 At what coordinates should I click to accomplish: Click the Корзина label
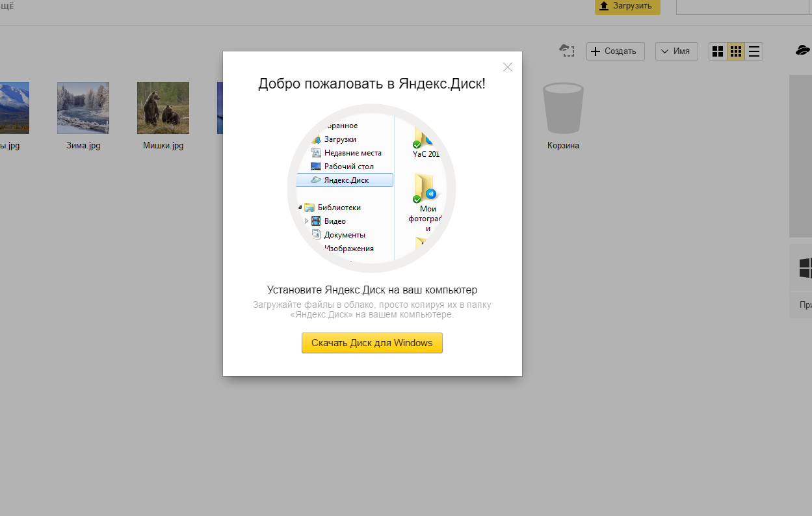click(x=563, y=146)
